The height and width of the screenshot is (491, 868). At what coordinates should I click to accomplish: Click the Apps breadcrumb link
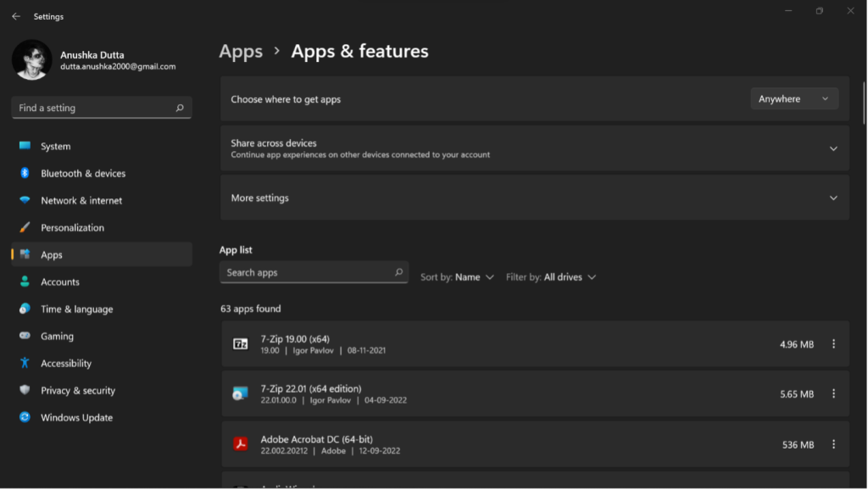click(x=241, y=52)
